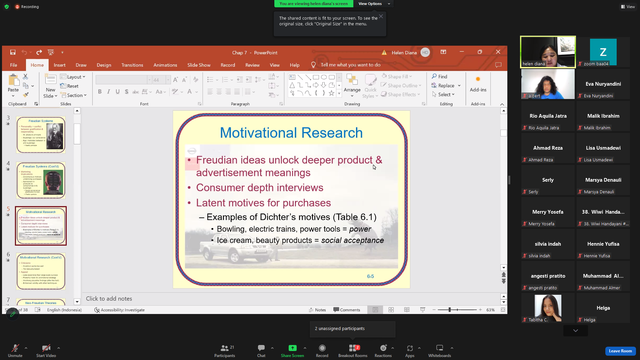640x360 pixels.
Task: Open the Shape Outline dropdown
Action: [400, 85]
